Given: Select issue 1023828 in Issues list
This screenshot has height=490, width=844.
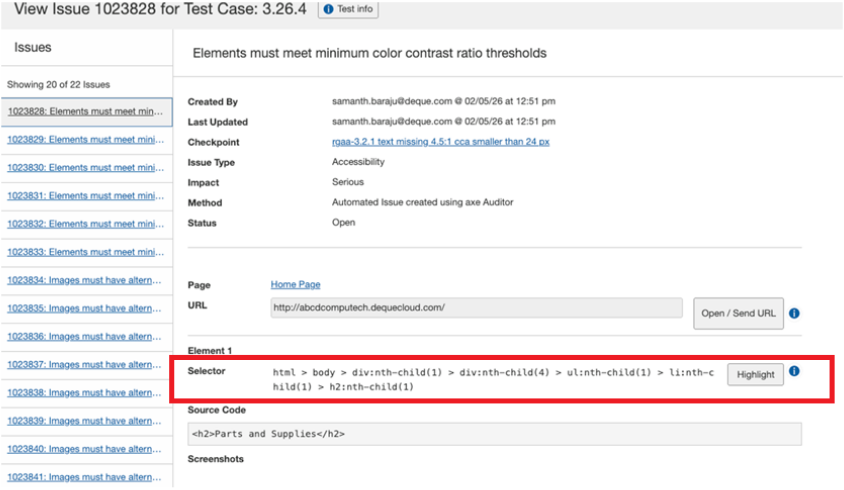Looking at the screenshot, I should pyautogui.click(x=85, y=111).
